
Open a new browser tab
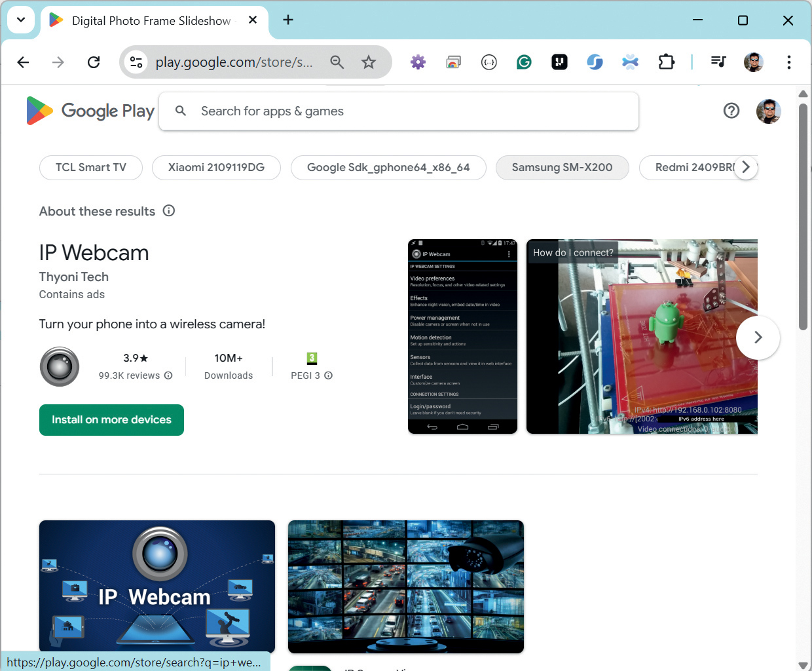click(288, 20)
